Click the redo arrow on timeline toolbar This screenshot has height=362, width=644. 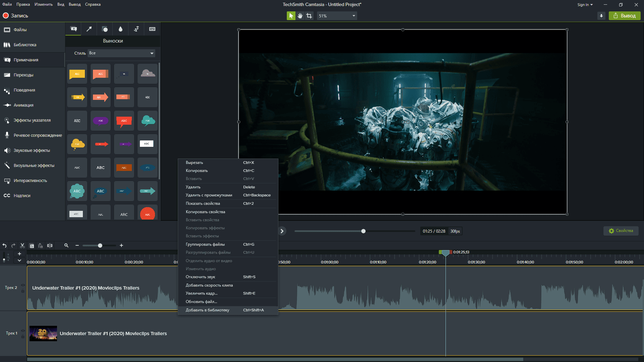coord(13,246)
